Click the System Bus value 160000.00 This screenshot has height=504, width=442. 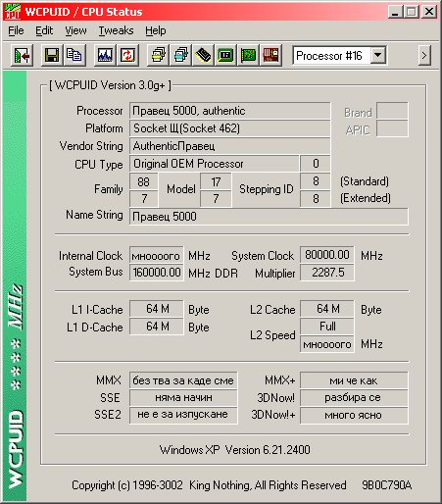[x=157, y=273]
